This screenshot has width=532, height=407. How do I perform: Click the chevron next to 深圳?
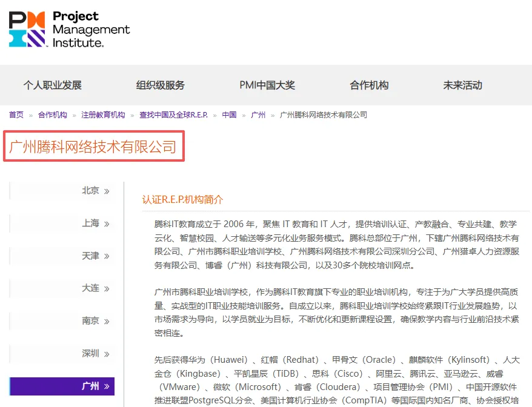pyautogui.click(x=107, y=354)
